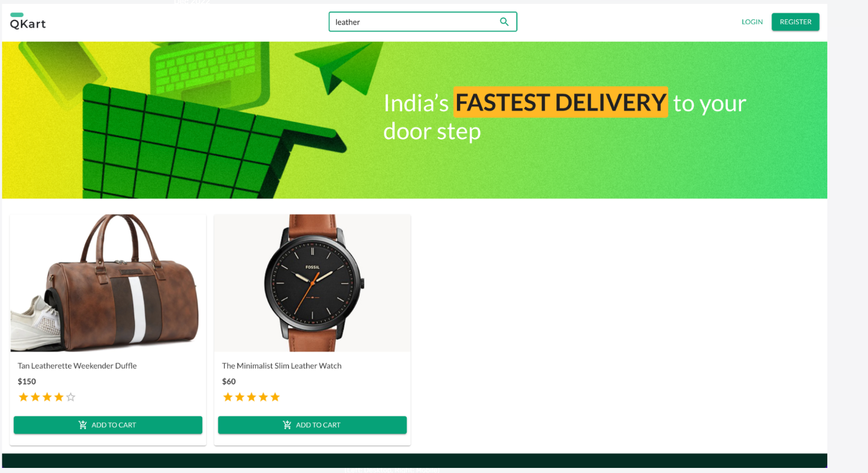Click the LOGIN link

point(752,21)
